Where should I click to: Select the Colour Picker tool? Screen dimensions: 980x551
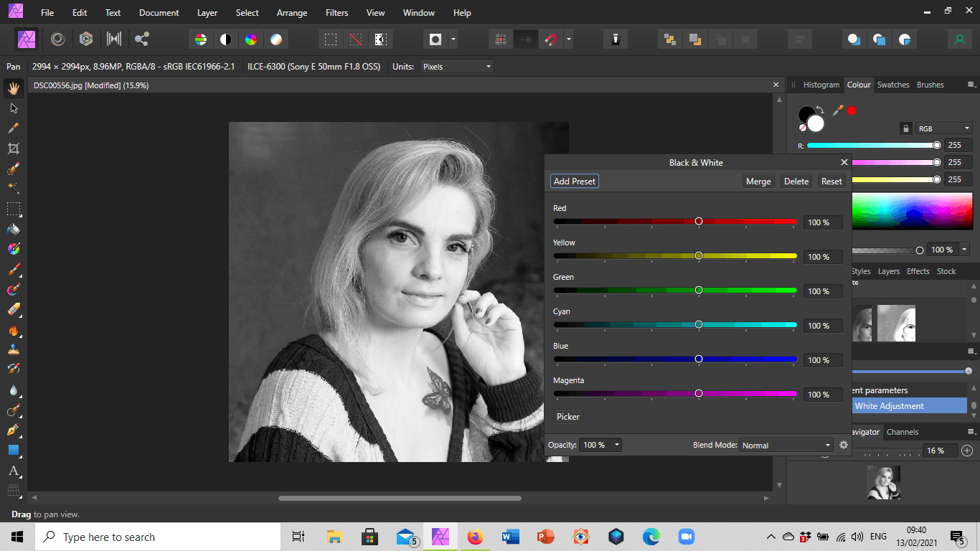point(12,128)
